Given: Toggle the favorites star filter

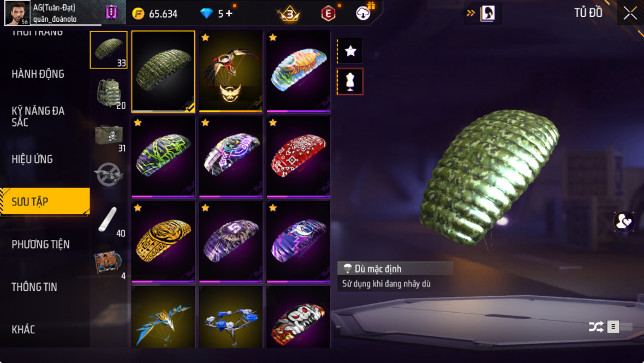Looking at the screenshot, I should click(350, 51).
